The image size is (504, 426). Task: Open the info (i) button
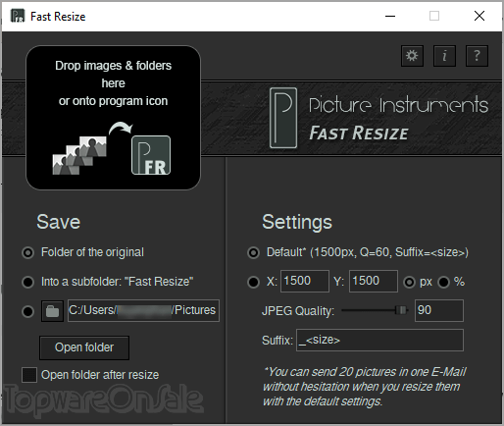[444, 56]
